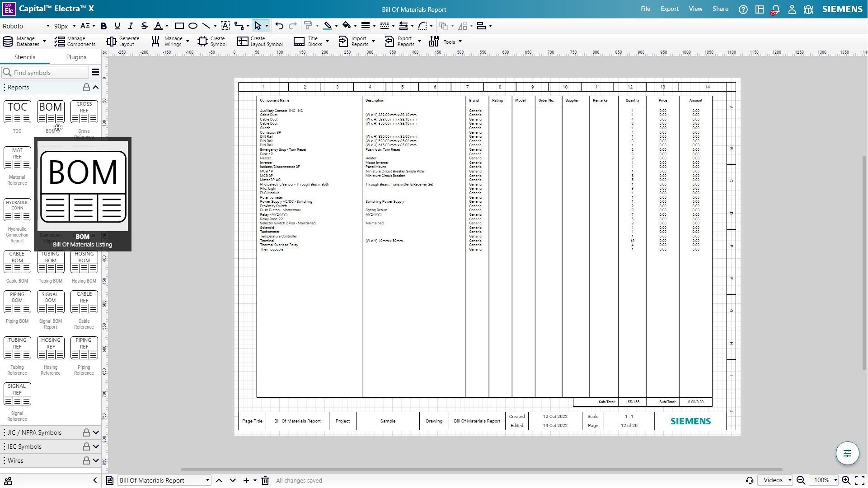The image size is (868, 488).
Task: Open the line color swatch picker
Action: point(328,26)
